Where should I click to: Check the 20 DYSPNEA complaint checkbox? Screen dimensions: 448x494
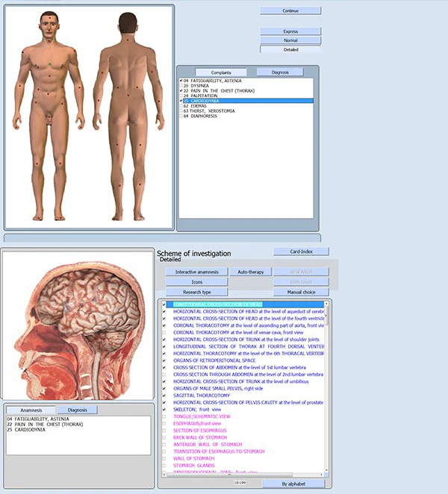coord(181,86)
